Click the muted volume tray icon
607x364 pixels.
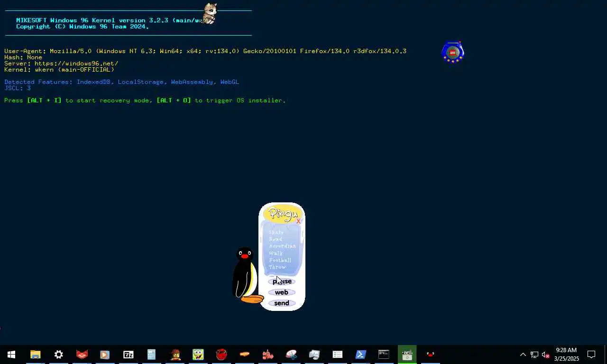pyautogui.click(x=546, y=355)
